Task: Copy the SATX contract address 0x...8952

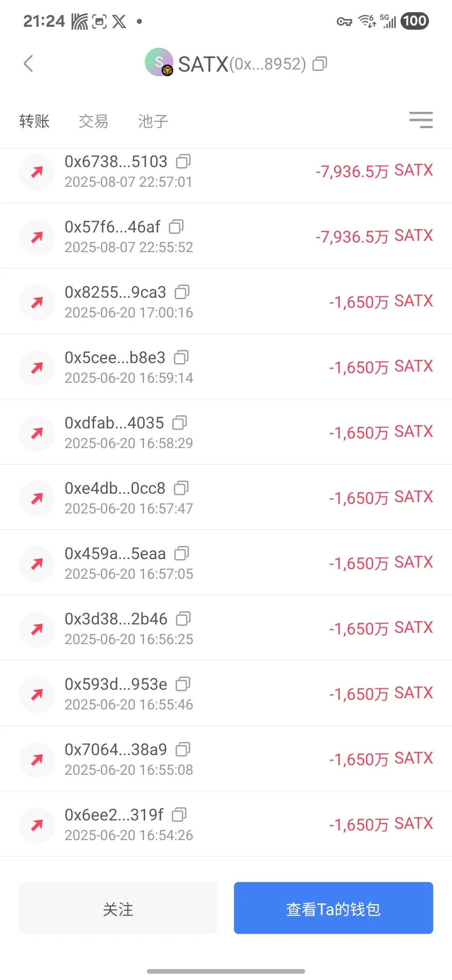Action: pyautogui.click(x=320, y=64)
